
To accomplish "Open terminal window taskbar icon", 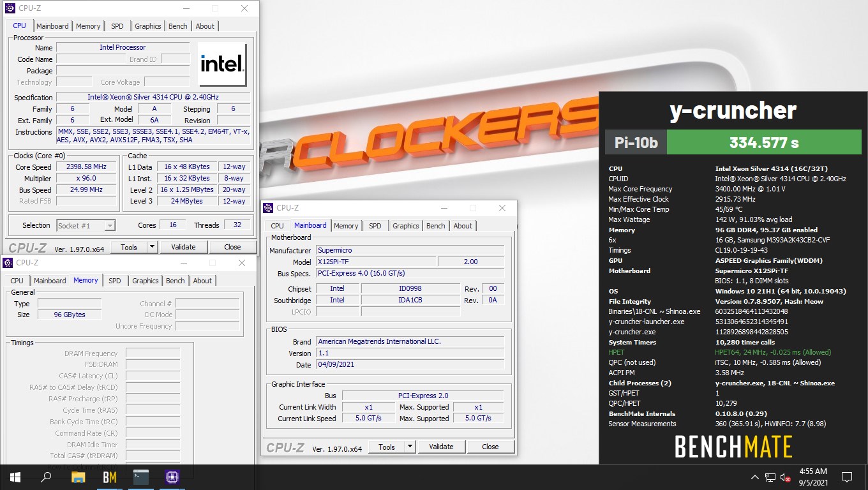I will pos(141,477).
